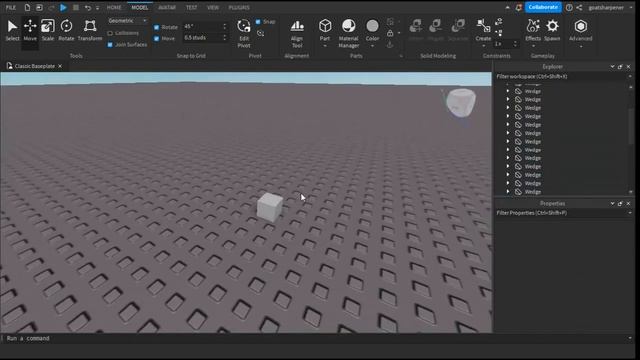This screenshot has height=360, width=640.
Task: Insert a new Part
Action: (x=325, y=30)
